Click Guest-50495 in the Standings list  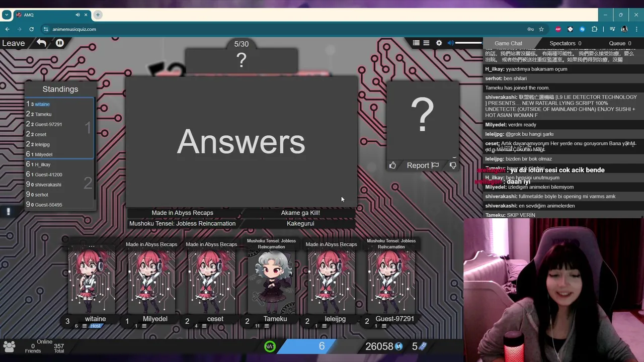coord(48,205)
